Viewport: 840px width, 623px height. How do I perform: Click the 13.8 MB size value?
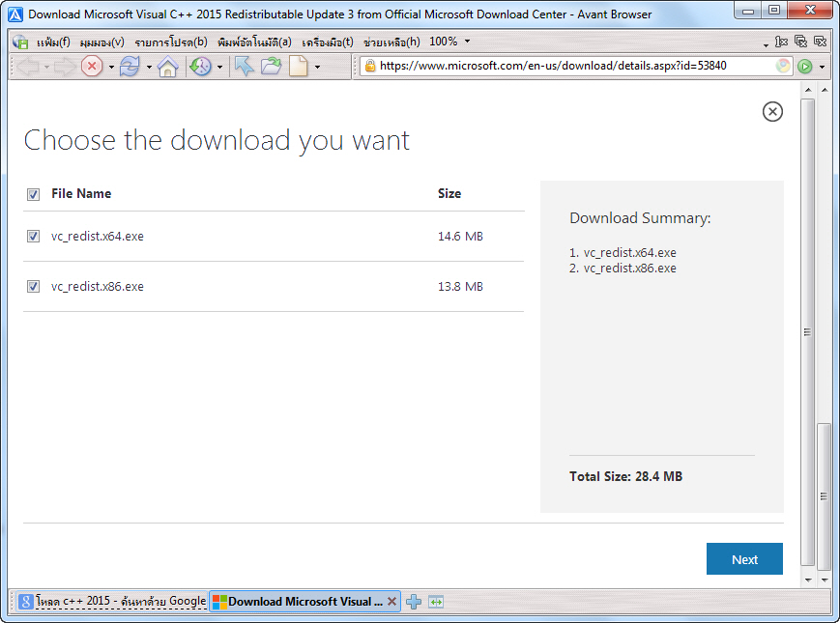point(460,286)
